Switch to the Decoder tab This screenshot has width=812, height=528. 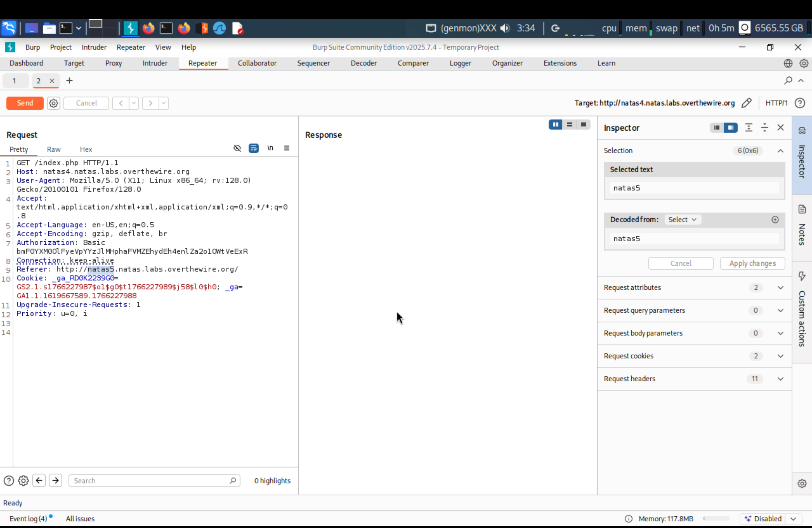(x=363, y=63)
